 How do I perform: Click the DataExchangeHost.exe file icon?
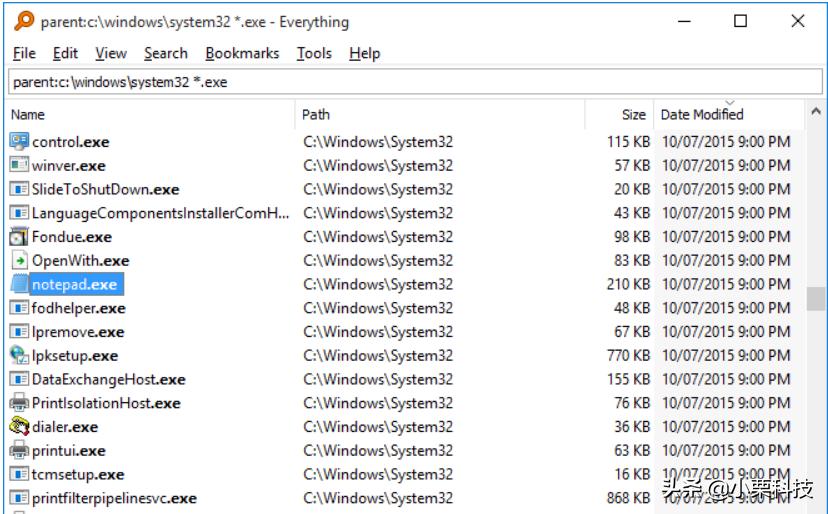tap(19, 379)
